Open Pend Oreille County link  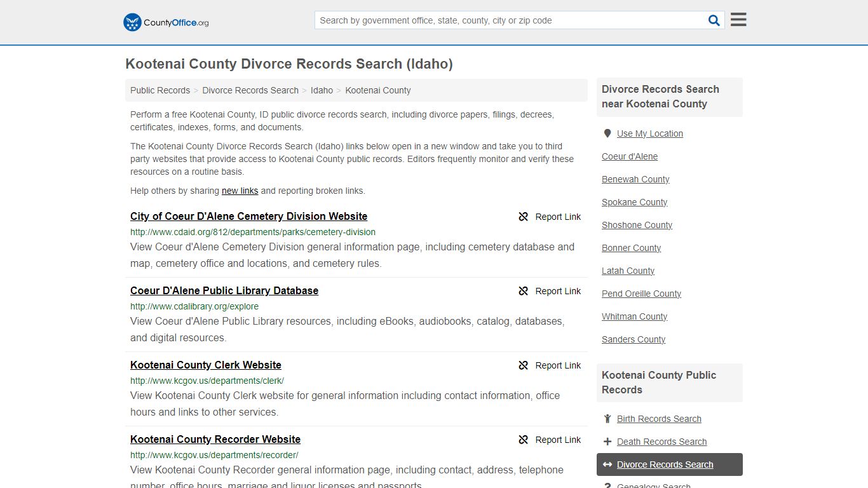point(641,294)
